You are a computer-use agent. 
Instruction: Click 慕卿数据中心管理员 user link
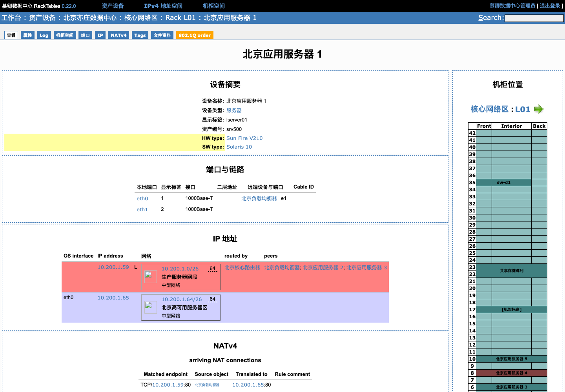(512, 6)
